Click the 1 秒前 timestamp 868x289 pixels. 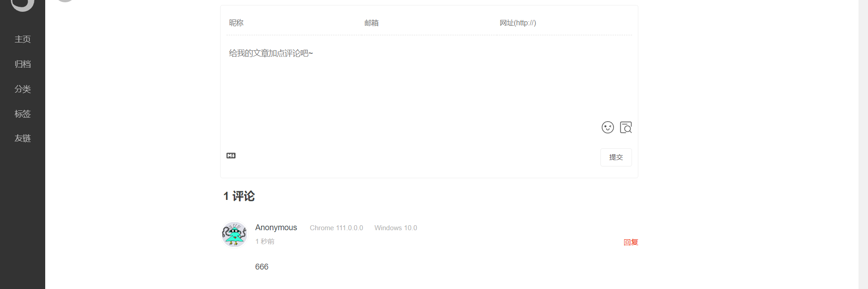265,242
